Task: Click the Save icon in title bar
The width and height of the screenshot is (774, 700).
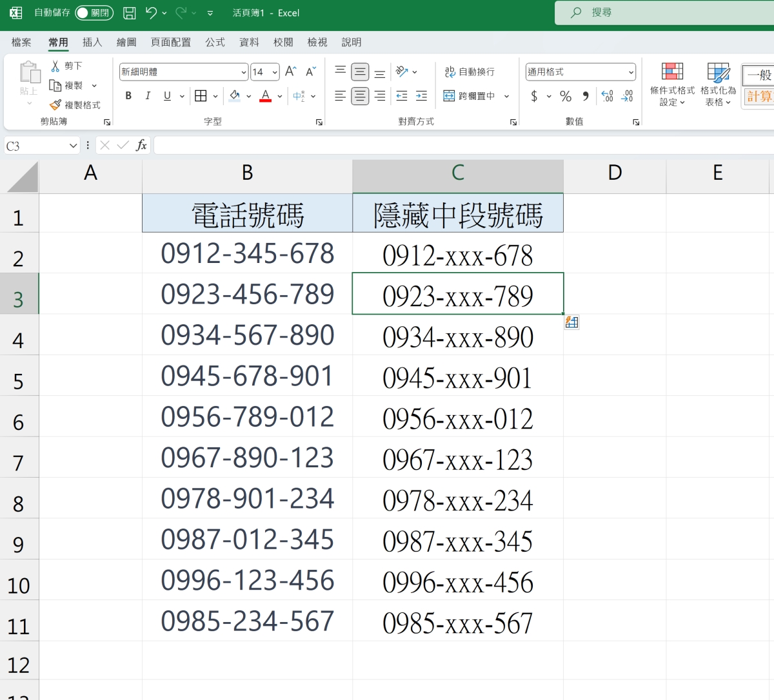Action: point(130,13)
